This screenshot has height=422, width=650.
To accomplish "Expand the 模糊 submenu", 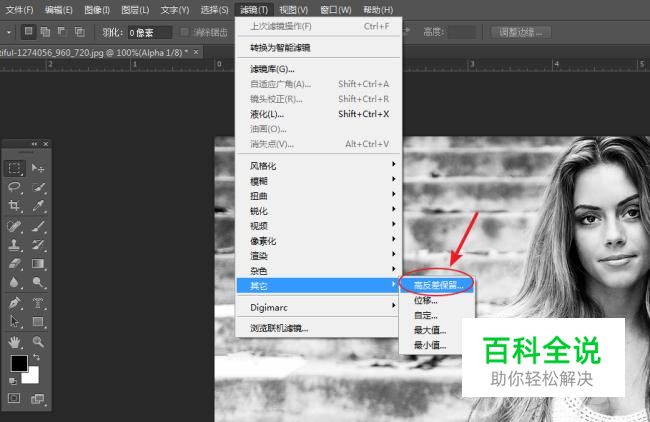I will (318, 181).
